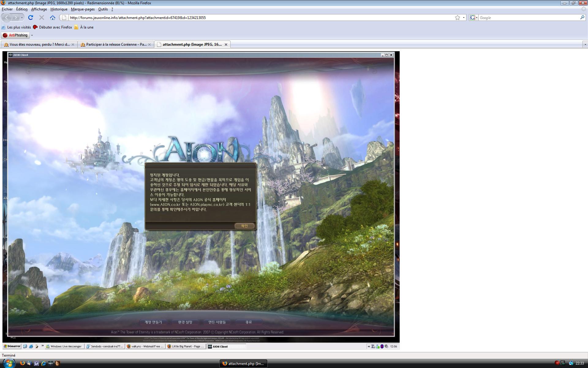The image size is (588, 368).
Task: Open the Marque-pages menu
Action: (83, 9)
